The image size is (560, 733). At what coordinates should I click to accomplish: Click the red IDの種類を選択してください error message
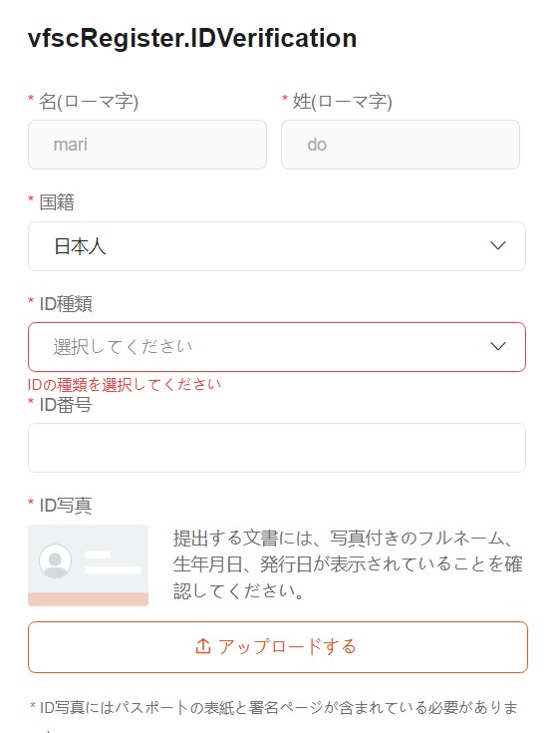pyautogui.click(x=125, y=384)
